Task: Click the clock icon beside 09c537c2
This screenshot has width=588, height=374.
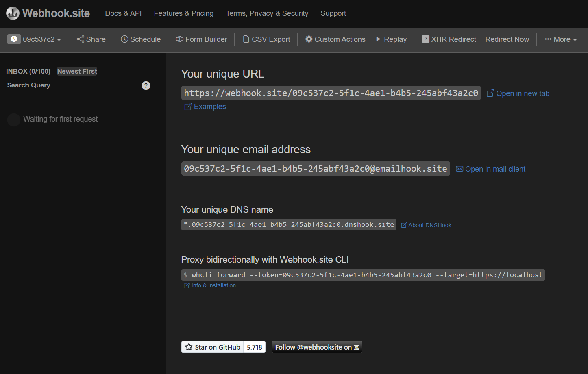Action: pyautogui.click(x=14, y=39)
